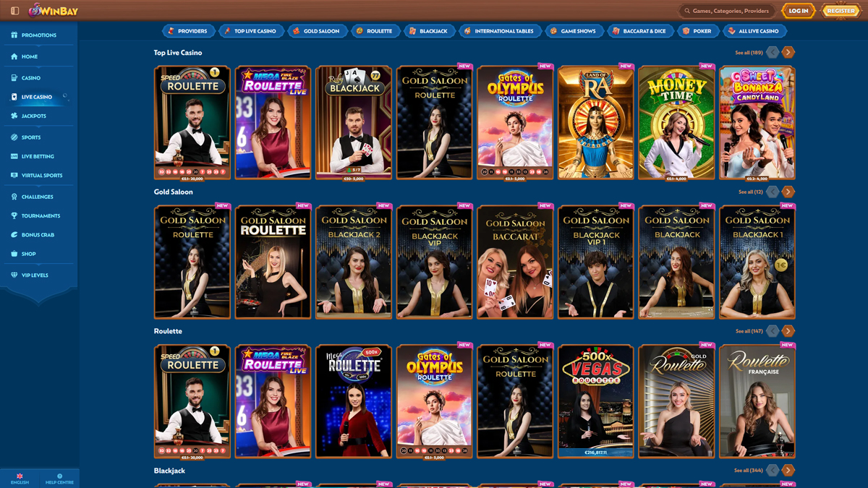Click the next arrow for the Roulette row
The width and height of the screenshot is (868, 488).
[x=788, y=330]
